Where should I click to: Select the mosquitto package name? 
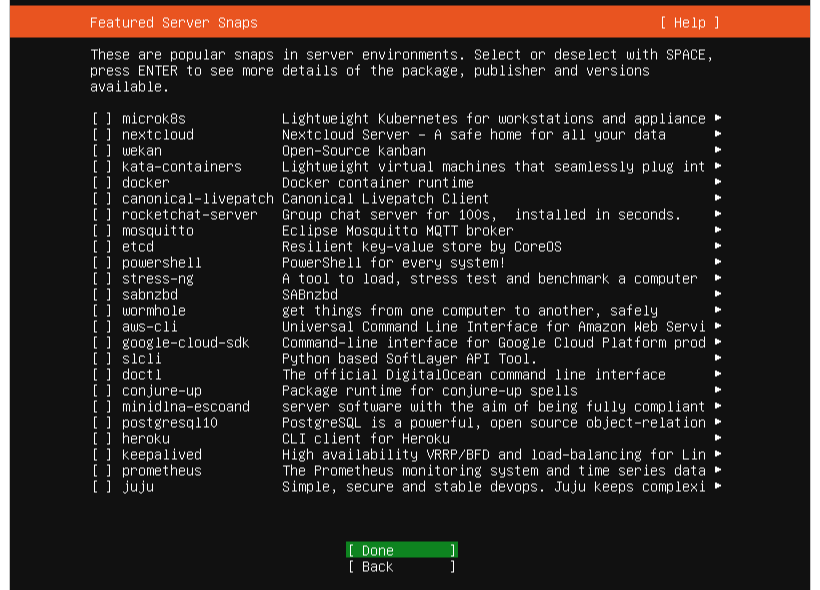tap(158, 231)
